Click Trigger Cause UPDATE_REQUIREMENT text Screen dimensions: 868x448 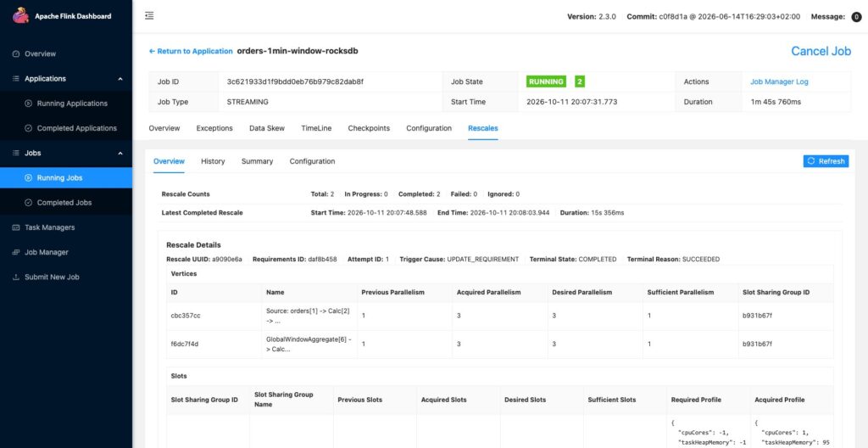482,259
